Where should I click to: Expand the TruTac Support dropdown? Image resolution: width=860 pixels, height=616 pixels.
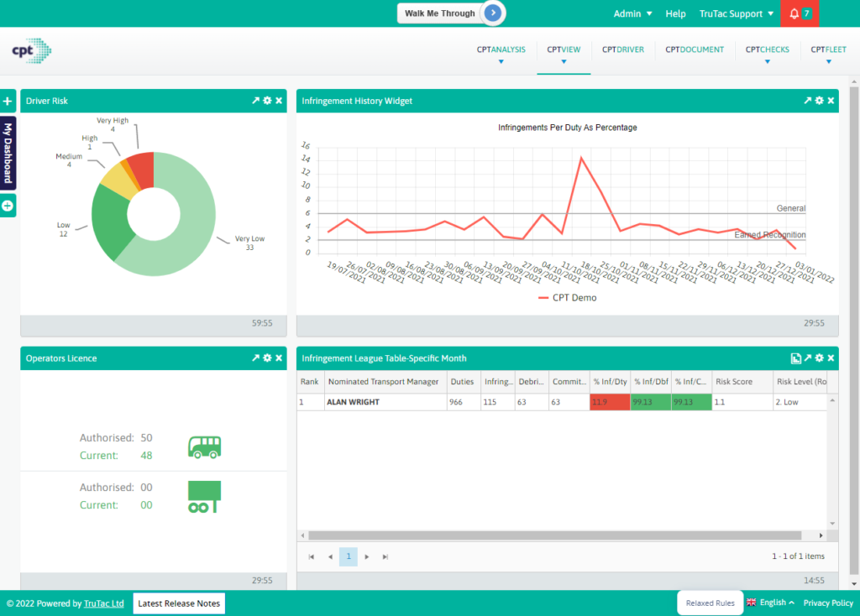click(x=735, y=13)
